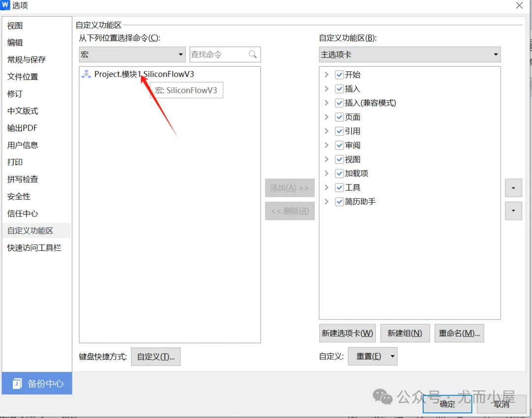
Task: Uncheck the 插入 tab checkbox
Action: pos(339,89)
